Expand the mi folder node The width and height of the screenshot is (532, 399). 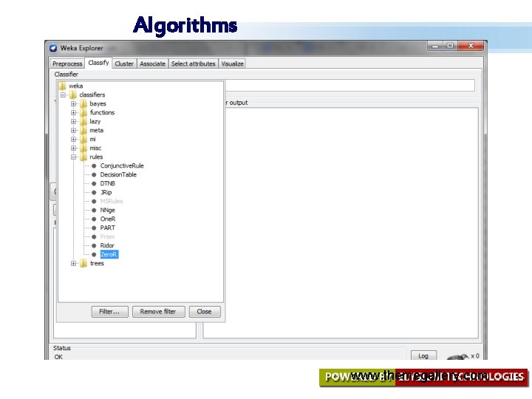74,139
